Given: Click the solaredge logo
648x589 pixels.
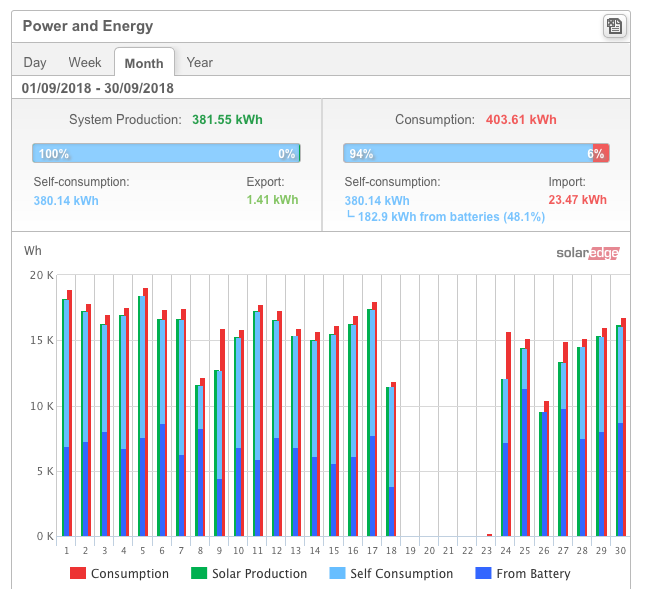Looking at the screenshot, I should pos(588,253).
